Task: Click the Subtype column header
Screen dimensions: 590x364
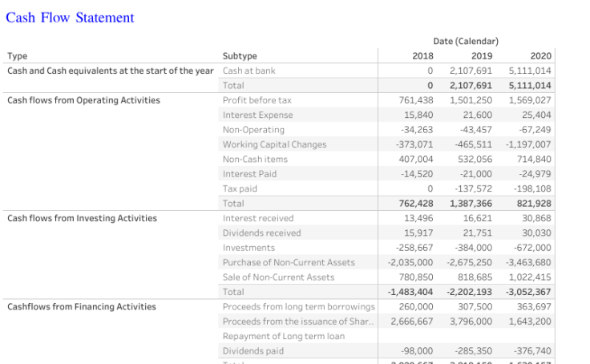Action: coord(240,56)
